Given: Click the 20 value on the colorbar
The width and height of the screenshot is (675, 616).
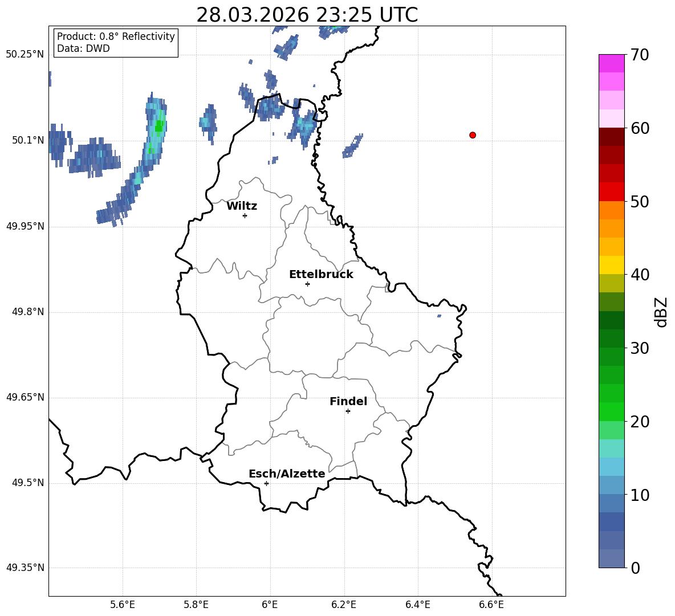Looking at the screenshot, I should point(640,422).
